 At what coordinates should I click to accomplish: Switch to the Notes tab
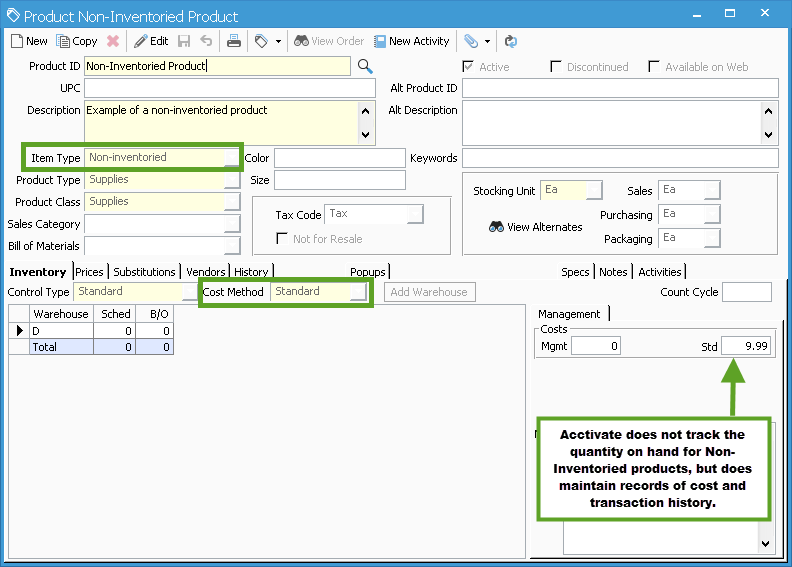(x=613, y=272)
